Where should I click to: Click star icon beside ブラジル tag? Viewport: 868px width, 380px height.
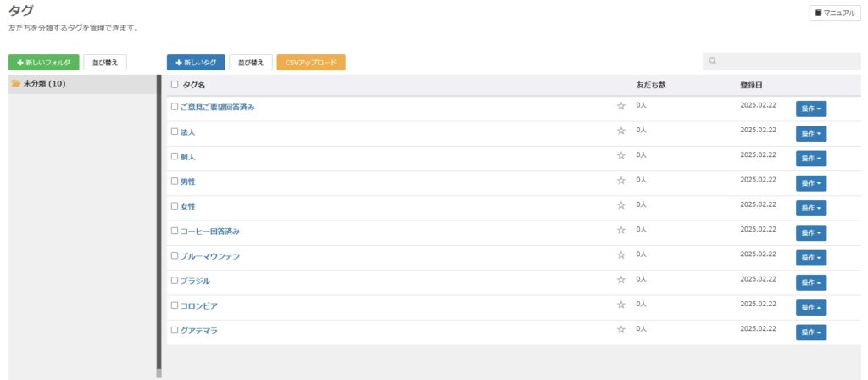point(620,281)
